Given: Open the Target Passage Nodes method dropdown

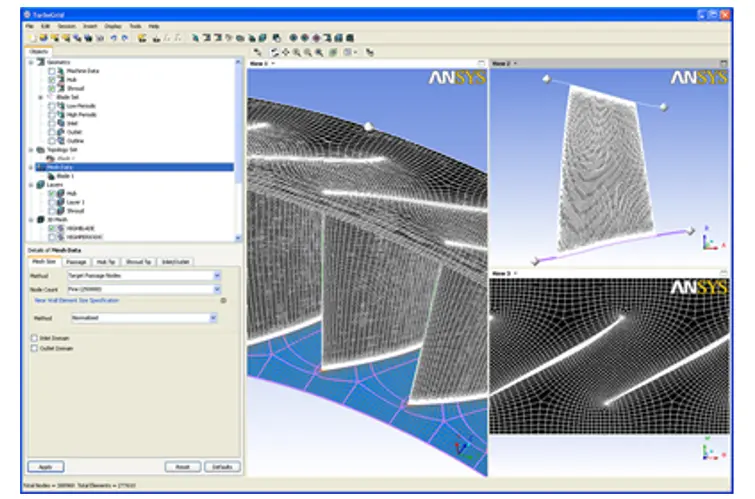Looking at the screenshot, I should [217, 275].
